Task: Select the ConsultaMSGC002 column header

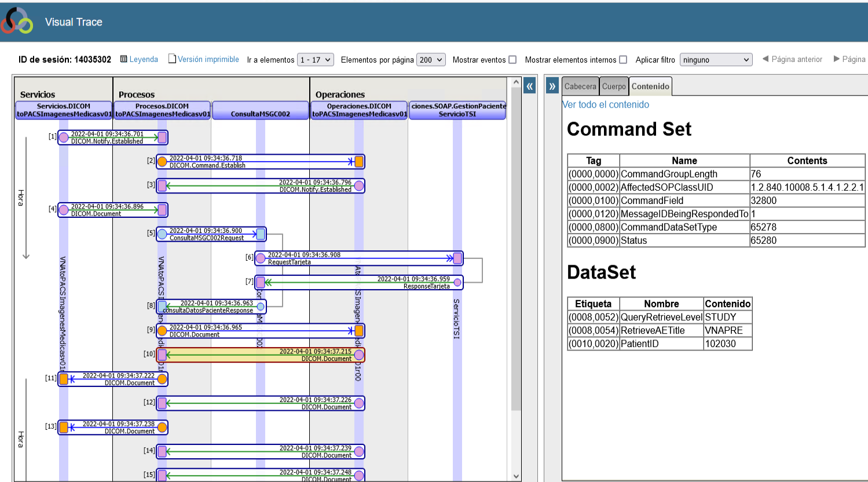Action: pos(260,111)
